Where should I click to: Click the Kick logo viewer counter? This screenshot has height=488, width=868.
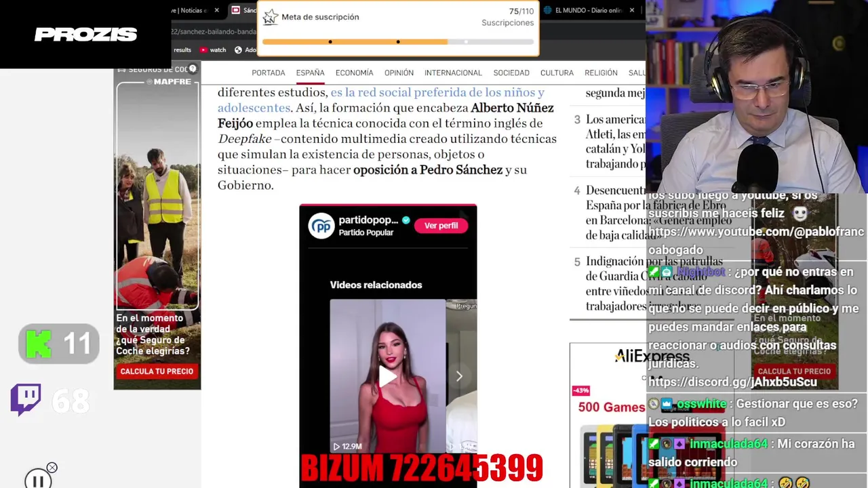point(59,344)
